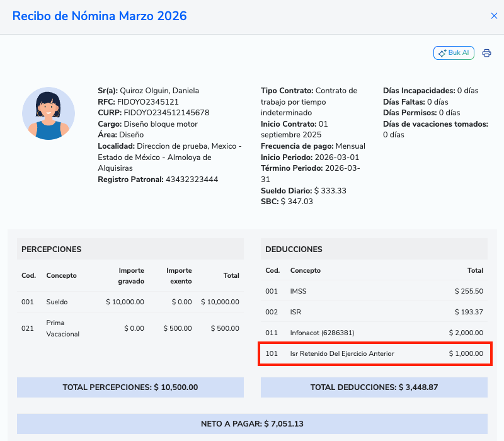Click Isr Retenido Del Ejercicio Anterior row

click(374, 353)
